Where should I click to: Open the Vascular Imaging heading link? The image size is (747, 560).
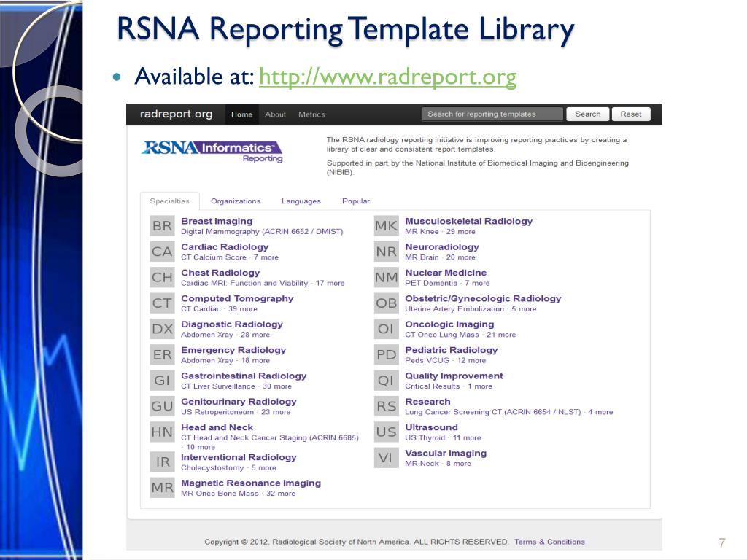[446, 453]
